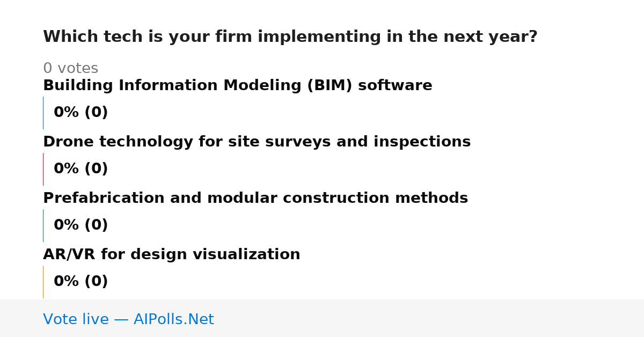Click 0% (0) result under AR/VR
The image size is (644, 337).
[x=80, y=282]
